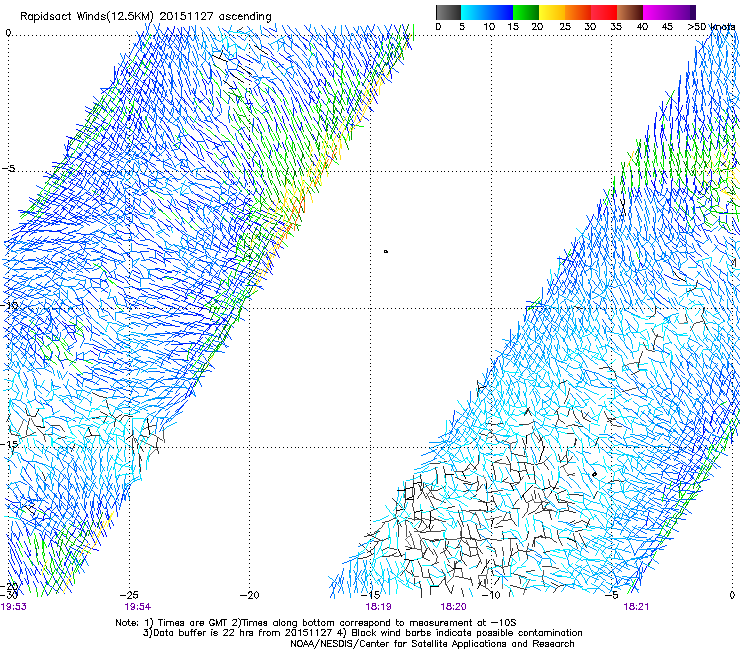Click the '10' label under the color bar
Screen dimensions: 740x650
[489, 26]
